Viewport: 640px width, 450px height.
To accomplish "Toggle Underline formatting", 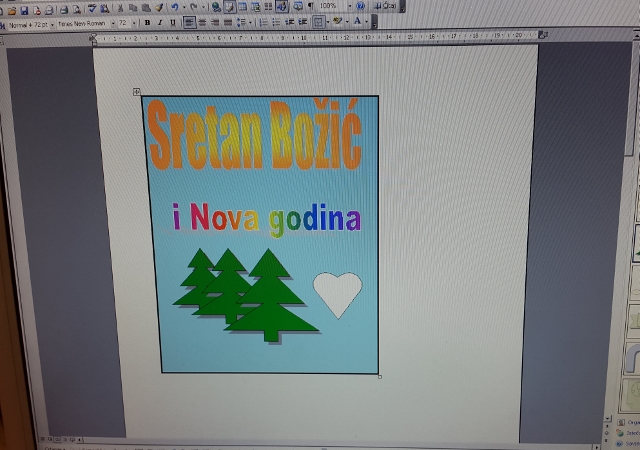I will coord(173,22).
